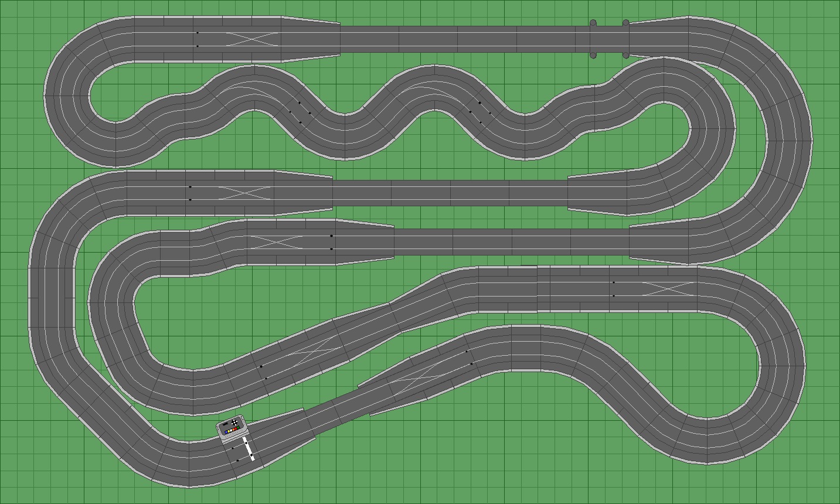Viewport: 840px width, 504px height.
Task: Select the upper-left bridge support pillar
Action: [x=593, y=23]
